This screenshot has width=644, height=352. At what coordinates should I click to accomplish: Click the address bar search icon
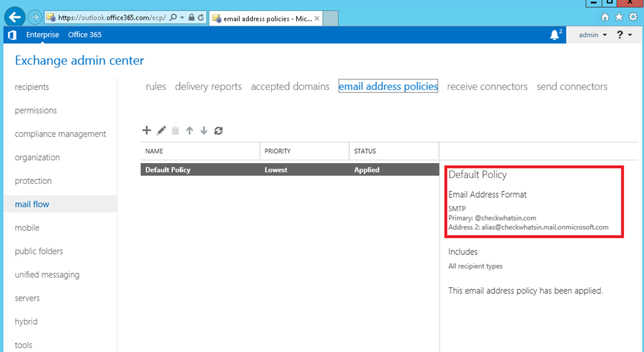click(174, 17)
